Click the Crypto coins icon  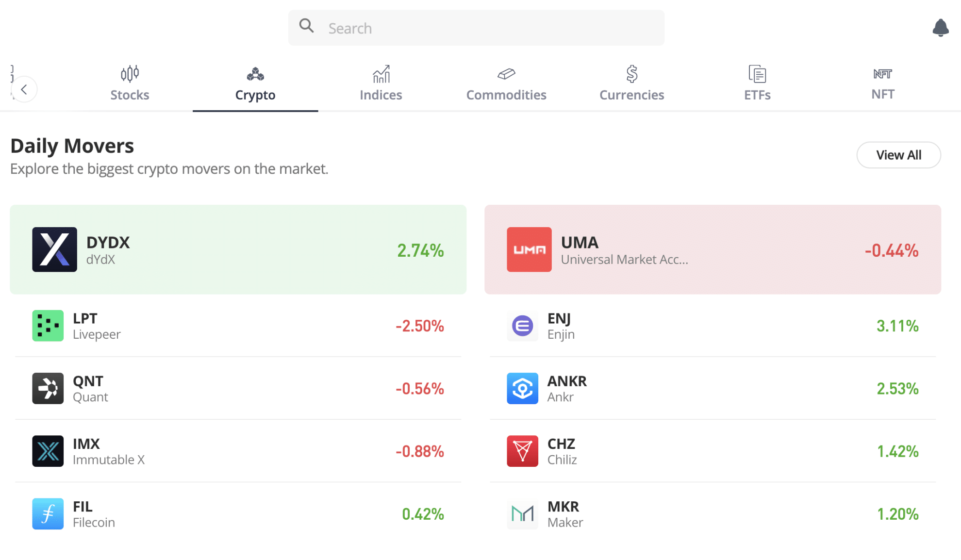(x=255, y=74)
